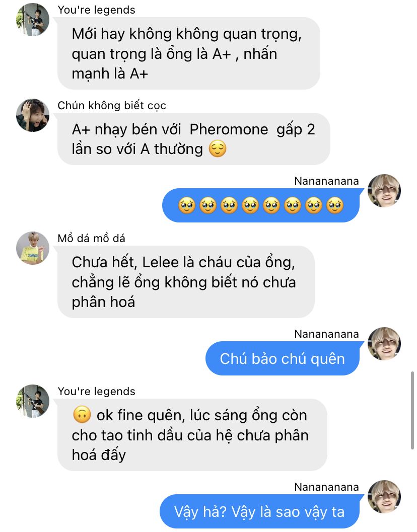Tap Chún không biết cọc's profile avatar
The height and width of the screenshot is (532, 417).
[x=33, y=115]
